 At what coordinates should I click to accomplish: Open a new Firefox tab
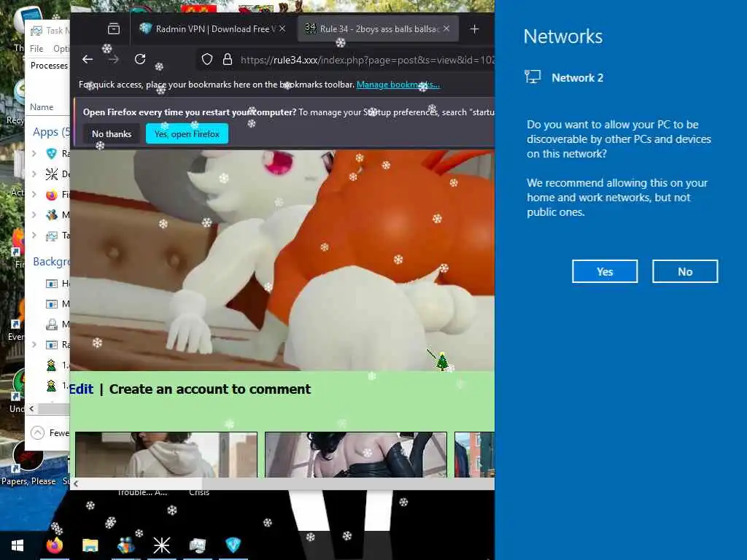point(474,29)
